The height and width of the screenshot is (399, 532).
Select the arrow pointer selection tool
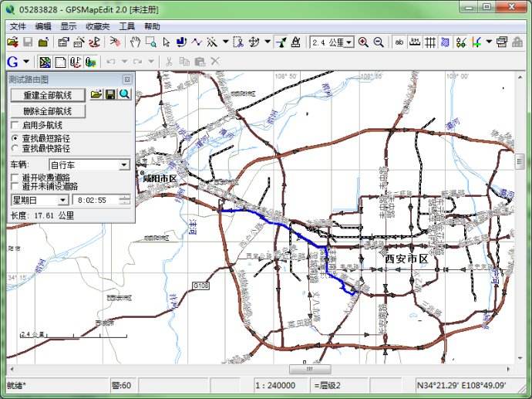(x=166, y=42)
